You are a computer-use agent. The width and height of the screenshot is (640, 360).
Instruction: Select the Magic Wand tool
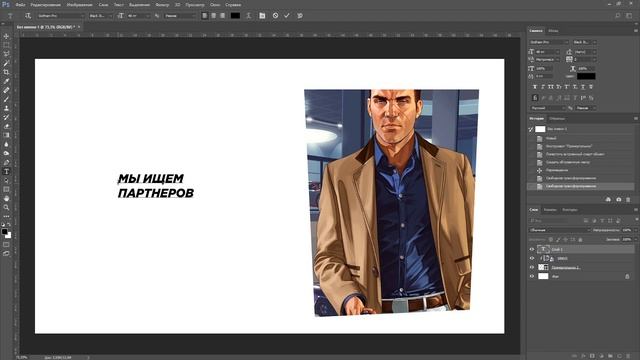(x=6, y=63)
